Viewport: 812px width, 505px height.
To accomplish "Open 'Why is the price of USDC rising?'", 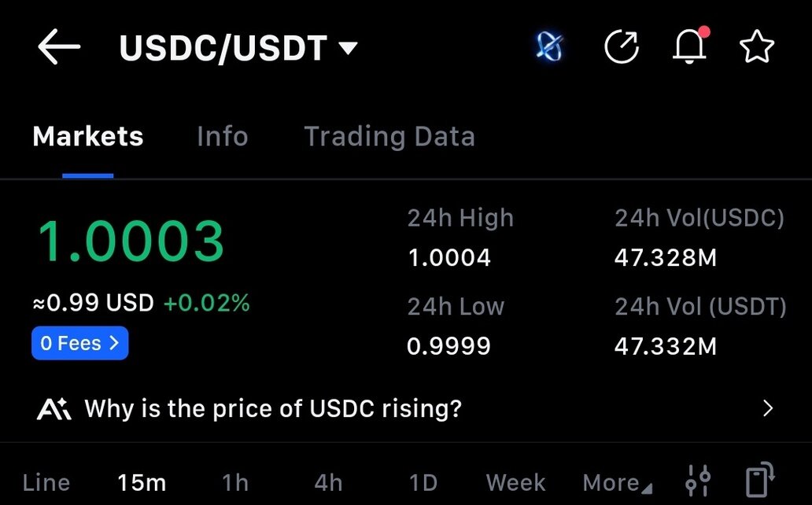I will (272, 408).
